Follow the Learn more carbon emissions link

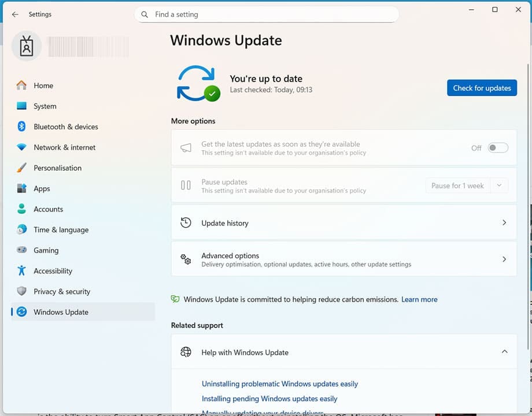[419, 299]
